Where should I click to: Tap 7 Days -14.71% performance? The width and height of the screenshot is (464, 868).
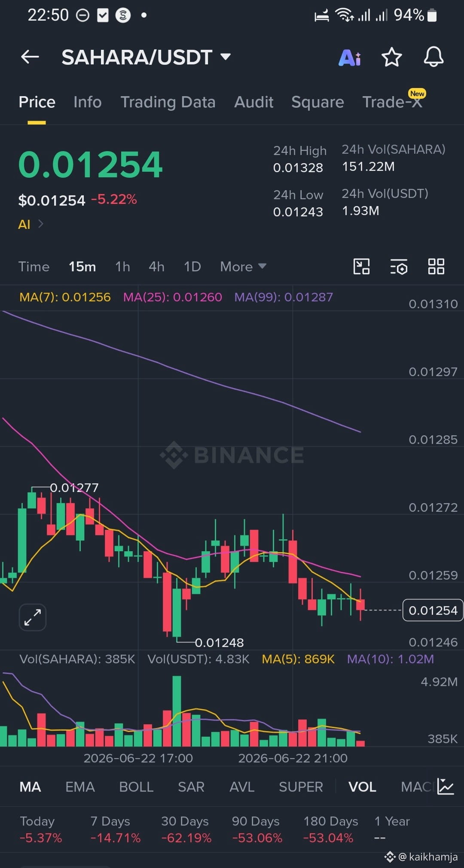[115, 829]
